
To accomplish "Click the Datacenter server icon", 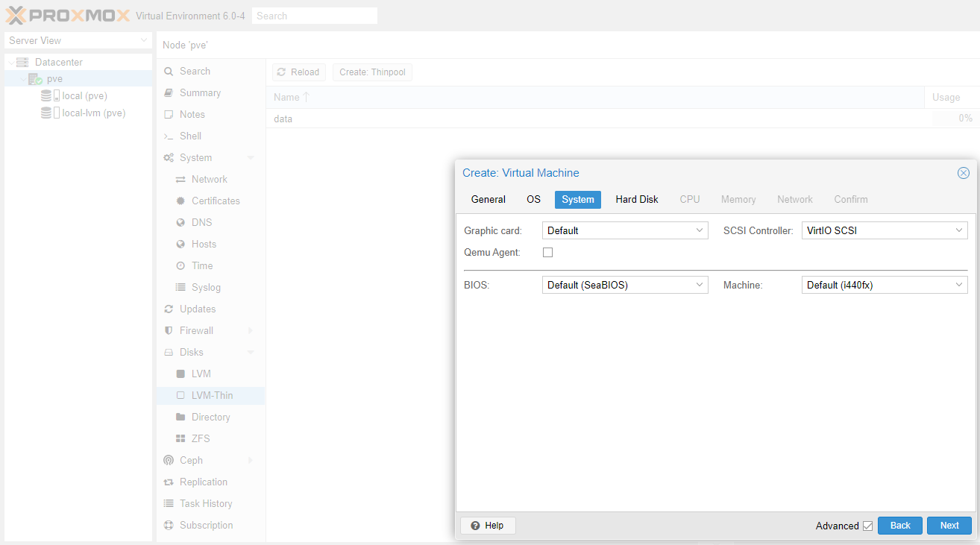I will coord(22,62).
